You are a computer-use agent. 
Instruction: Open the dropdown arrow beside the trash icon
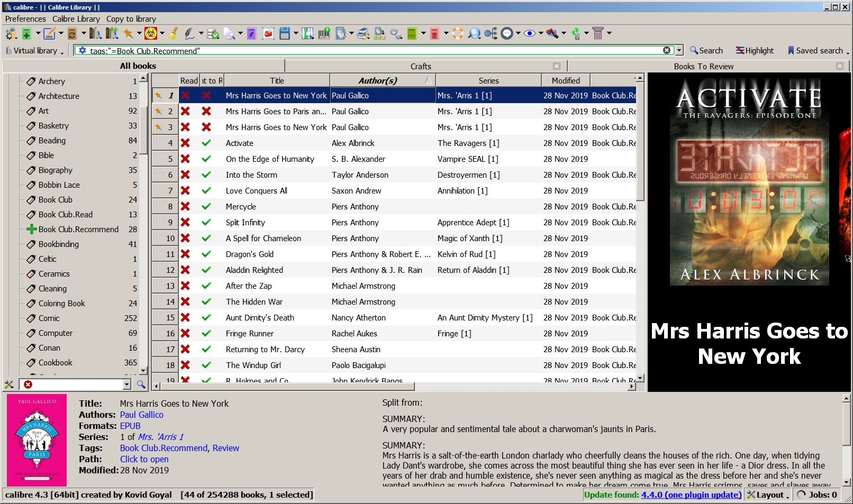(x=446, y=33)
